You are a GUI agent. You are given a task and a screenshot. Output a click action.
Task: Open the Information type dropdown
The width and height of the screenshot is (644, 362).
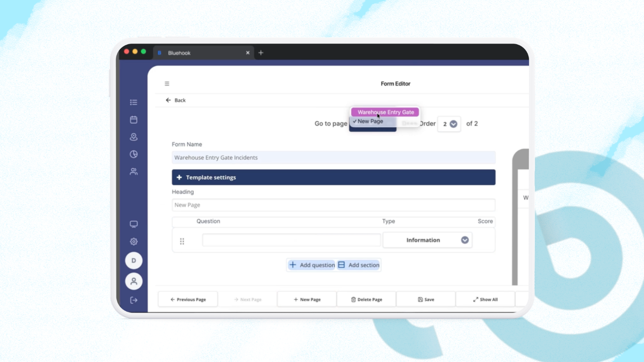427,240
